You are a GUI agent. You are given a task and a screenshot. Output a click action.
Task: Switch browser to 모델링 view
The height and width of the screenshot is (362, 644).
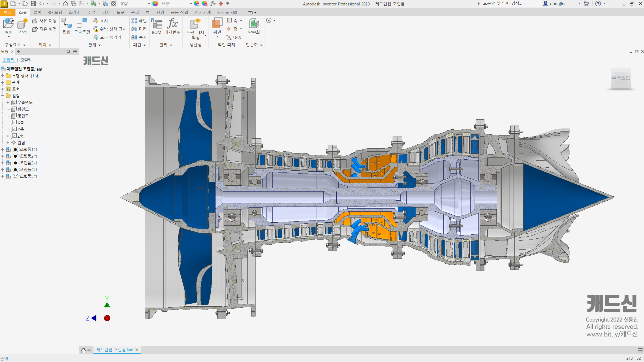click(x=26, y=60)
